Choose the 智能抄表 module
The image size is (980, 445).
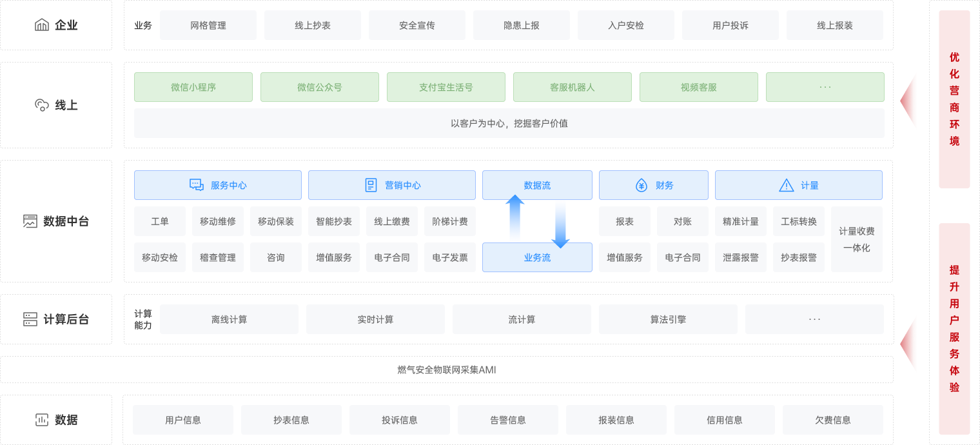334,221
